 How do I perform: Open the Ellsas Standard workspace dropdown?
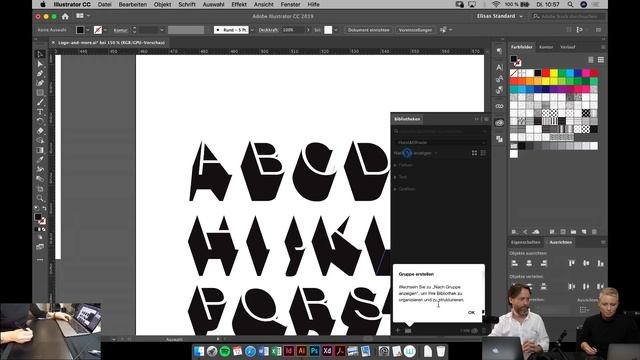tap(499, 16)
